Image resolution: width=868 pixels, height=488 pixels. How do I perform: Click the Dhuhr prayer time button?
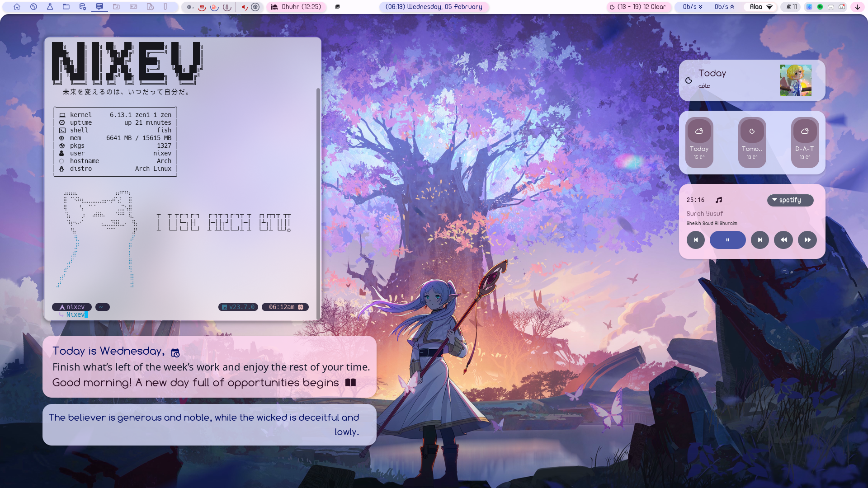(297, 7)
